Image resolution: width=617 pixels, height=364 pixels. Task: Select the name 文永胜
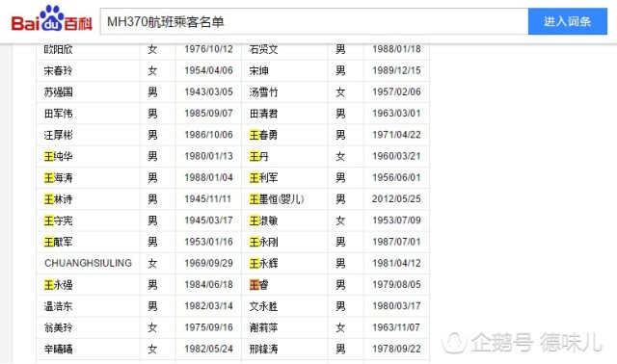[x=263, y=306]
